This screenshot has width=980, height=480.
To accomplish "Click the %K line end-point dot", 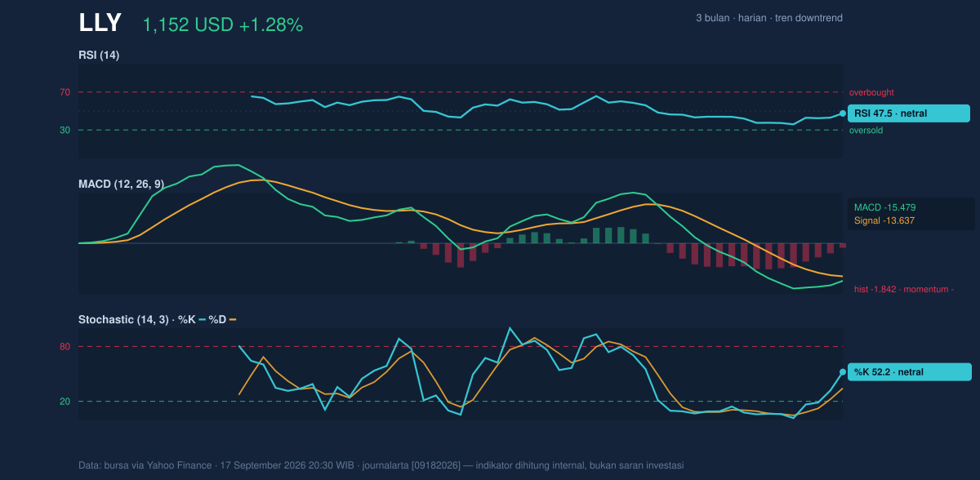I will tap(843, 372).
